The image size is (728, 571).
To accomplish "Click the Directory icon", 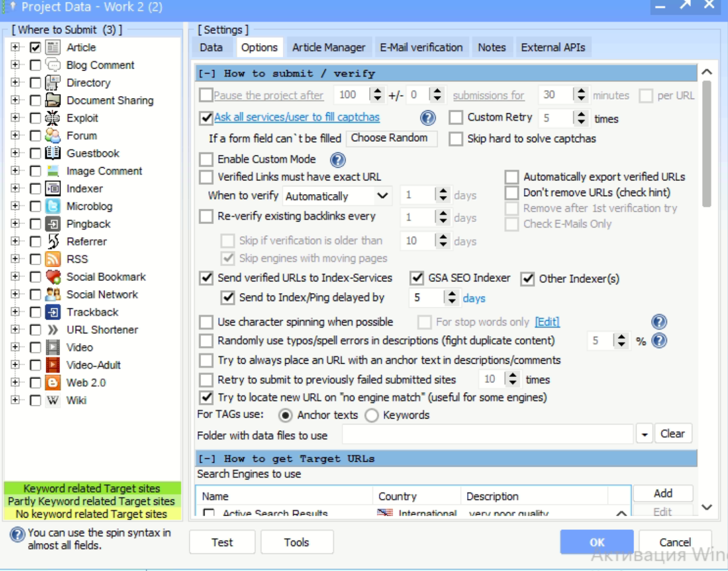I will (x=53, y=83).
